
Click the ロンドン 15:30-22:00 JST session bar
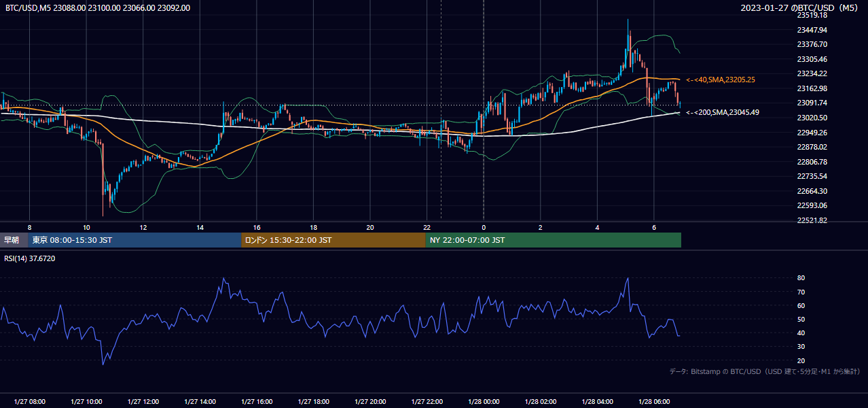coord(333,240)
